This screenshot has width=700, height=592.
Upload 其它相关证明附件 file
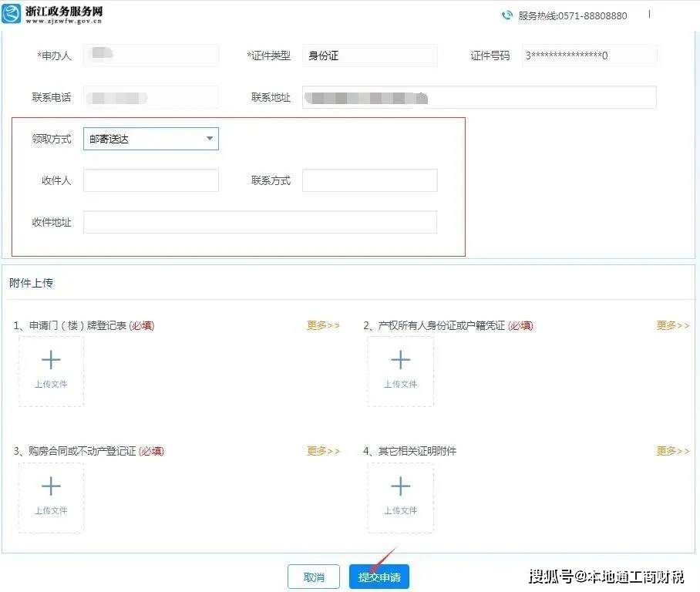point(400,497)
